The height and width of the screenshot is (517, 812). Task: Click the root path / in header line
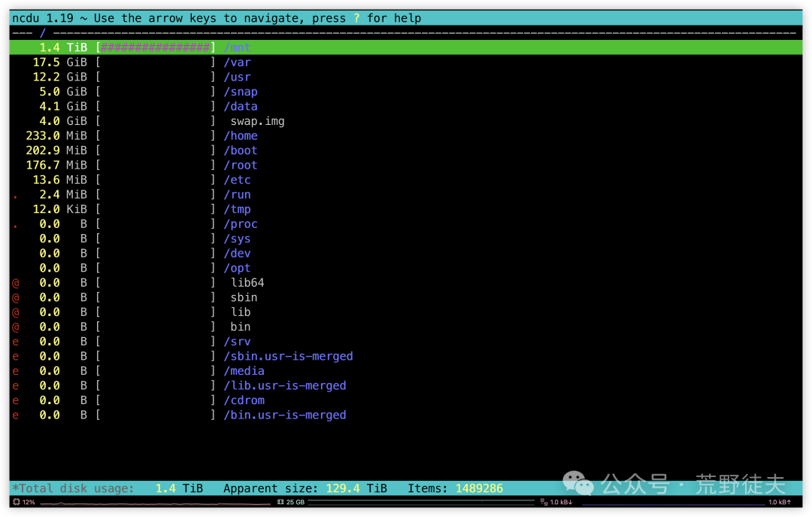42,32
